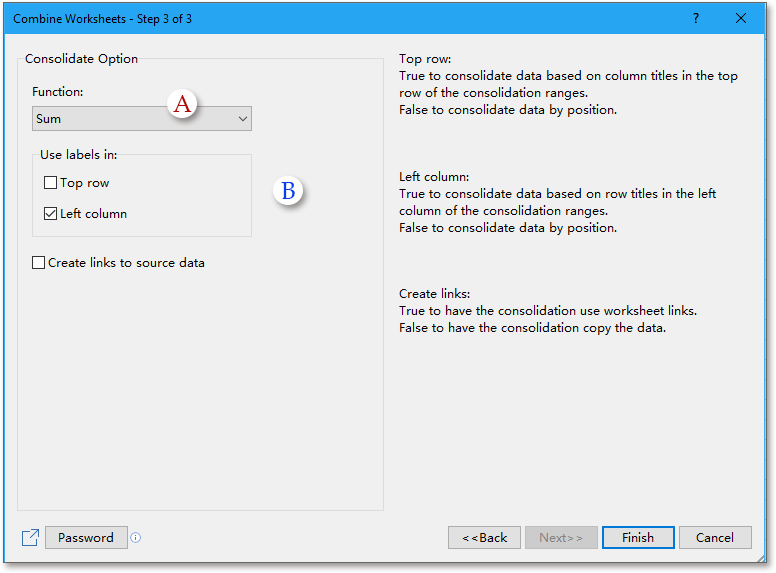Click Finish to complete the wizard

click(x=638, y=538)
